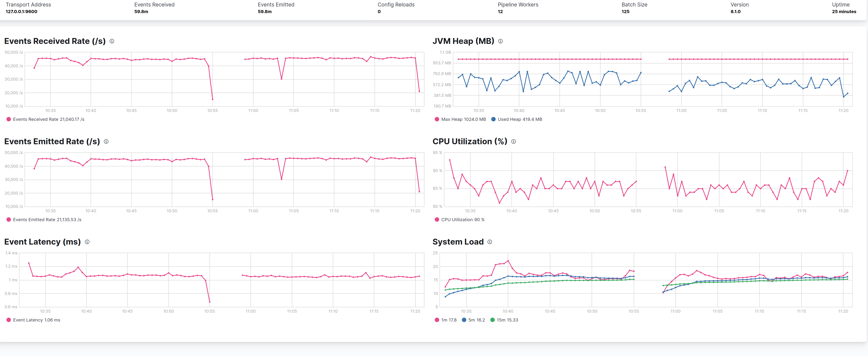
Task: Open the System Load info icon
Action: [490, 242]
